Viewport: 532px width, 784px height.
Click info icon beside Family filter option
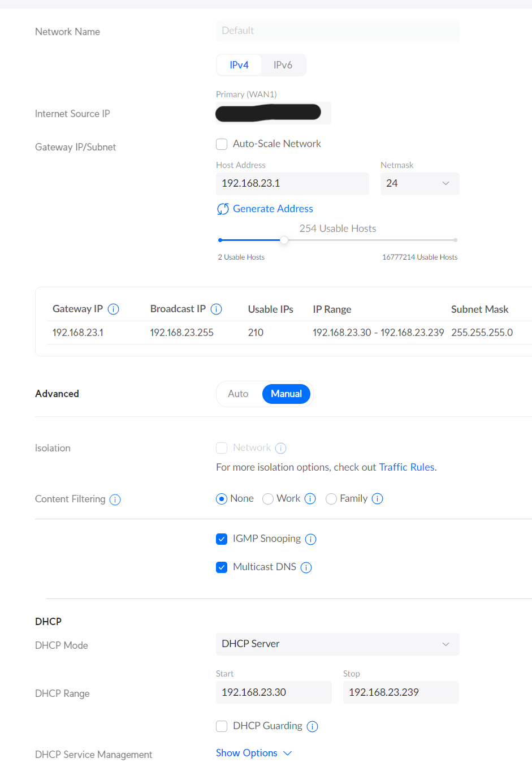tap(377, 498)
